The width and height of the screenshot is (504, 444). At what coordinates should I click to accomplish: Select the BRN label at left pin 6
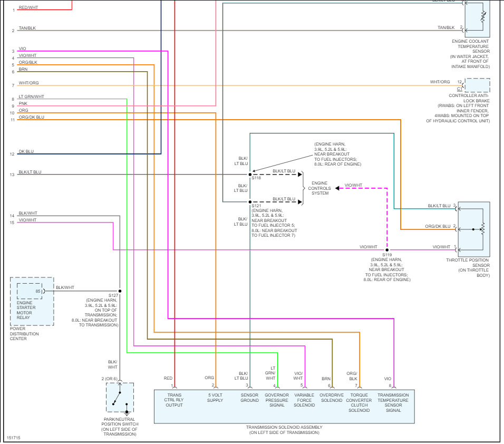pos(23,69)
